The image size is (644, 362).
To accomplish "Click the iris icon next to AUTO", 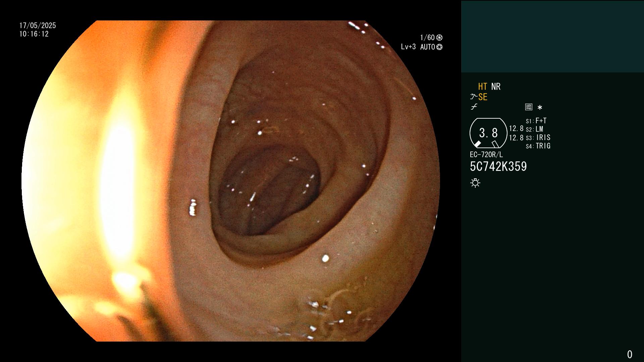I will coord(439,47).
